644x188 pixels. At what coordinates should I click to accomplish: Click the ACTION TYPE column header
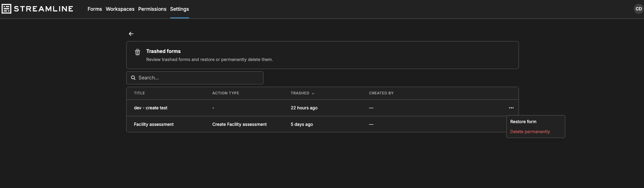[x=226, y=93]
